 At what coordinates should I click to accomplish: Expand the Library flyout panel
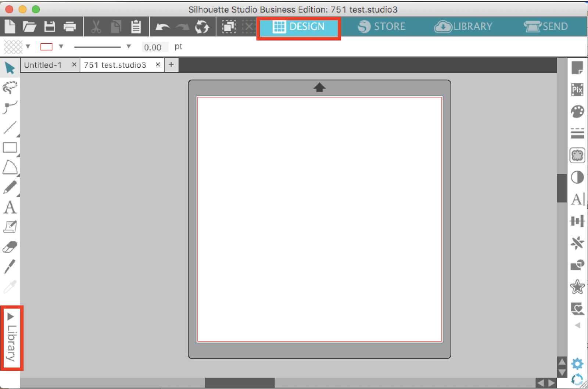tap(12, 338)
